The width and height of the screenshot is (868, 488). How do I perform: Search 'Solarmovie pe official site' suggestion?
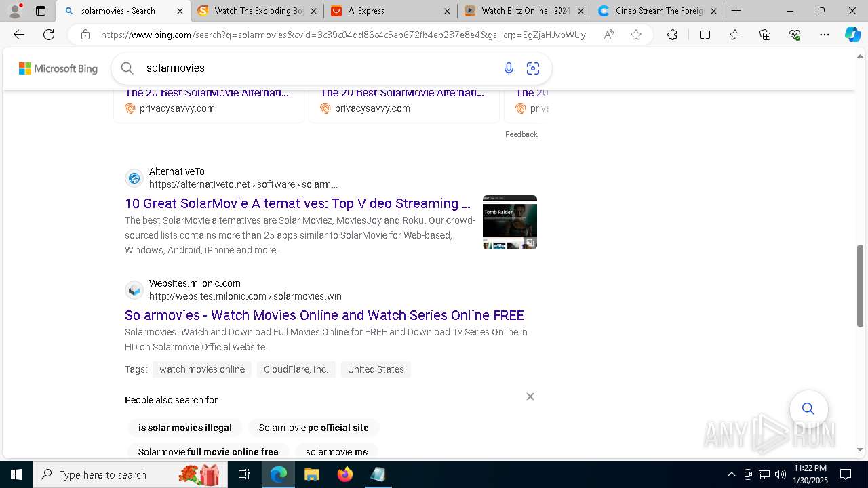[x=314, y=428]
